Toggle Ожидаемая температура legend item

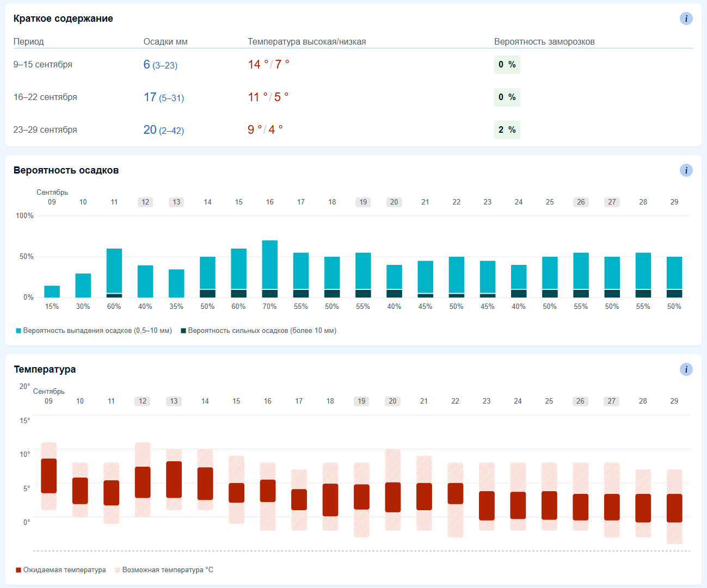pos(61,570)
